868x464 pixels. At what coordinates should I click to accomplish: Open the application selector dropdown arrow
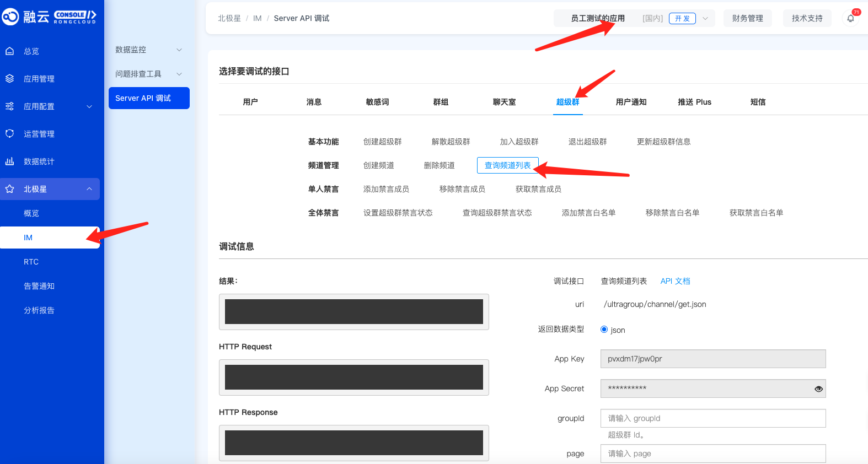[x=705, y=18]
